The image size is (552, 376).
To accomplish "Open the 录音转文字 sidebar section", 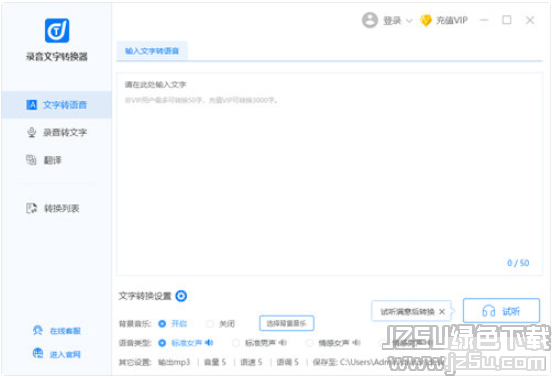I will tap(57, 132).
